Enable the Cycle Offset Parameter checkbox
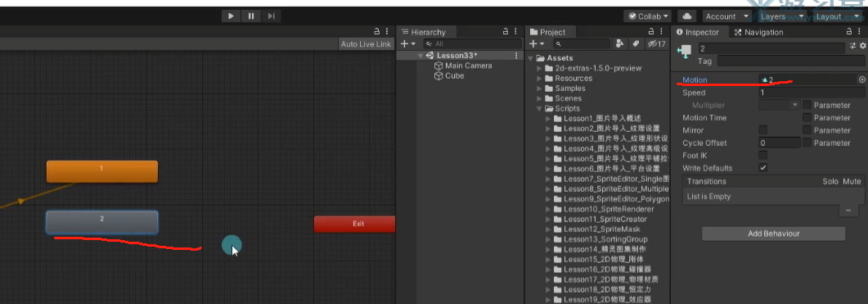The width and height of the screenshot is (868, 304). [807, 143]
